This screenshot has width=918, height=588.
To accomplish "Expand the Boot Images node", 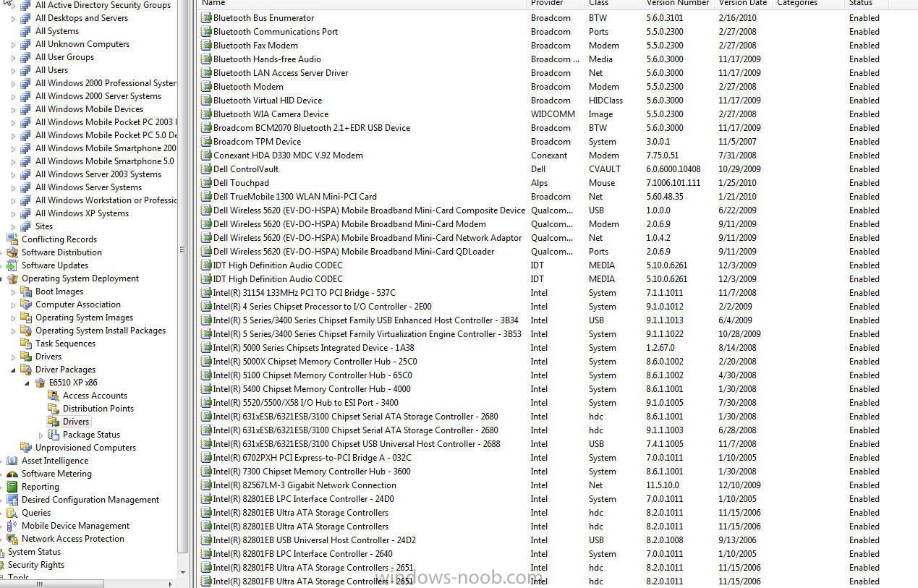I will click(13, 291).
